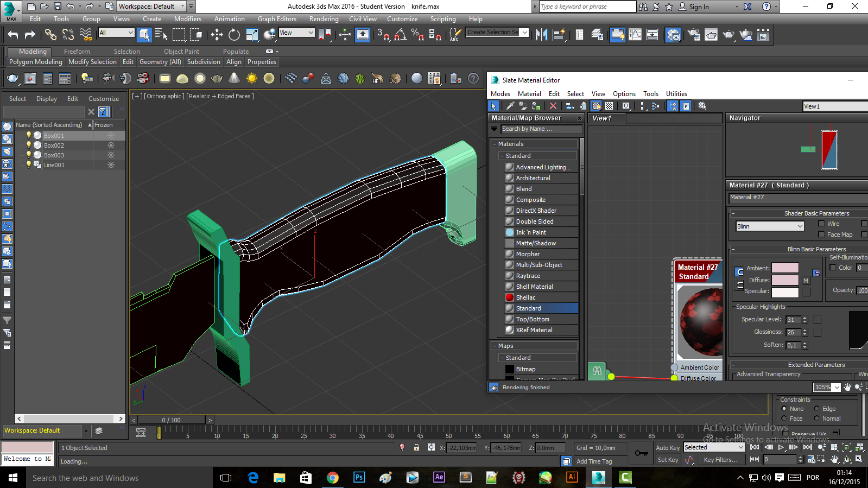Screen dimensions: 868x488
Task: Select the Face constraint radio button
Action: coord(784,419)
